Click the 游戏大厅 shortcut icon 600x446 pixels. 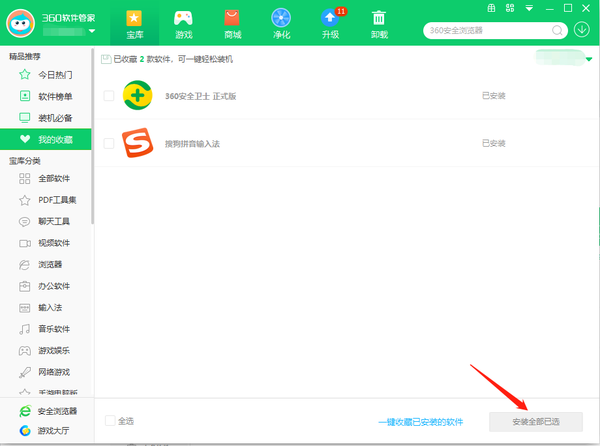click(x=25, y=431)
